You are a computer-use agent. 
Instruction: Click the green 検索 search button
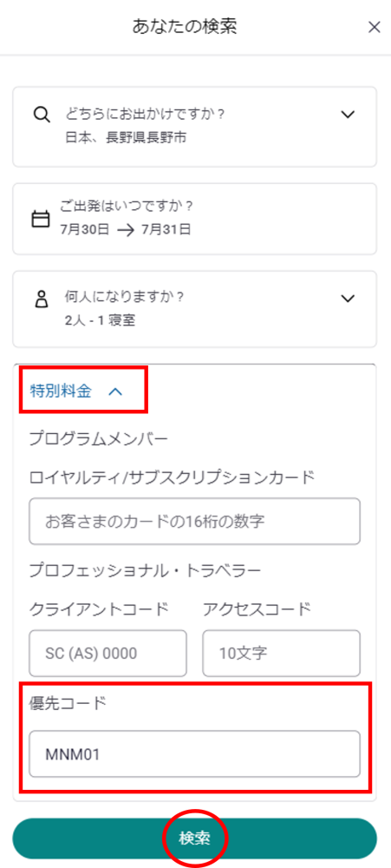[195, 838]
